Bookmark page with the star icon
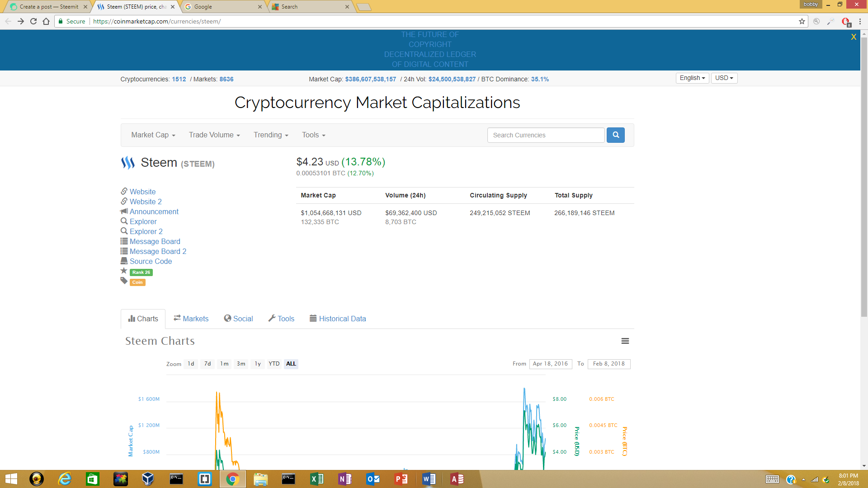The image size is (868, 488). [802, 21]
